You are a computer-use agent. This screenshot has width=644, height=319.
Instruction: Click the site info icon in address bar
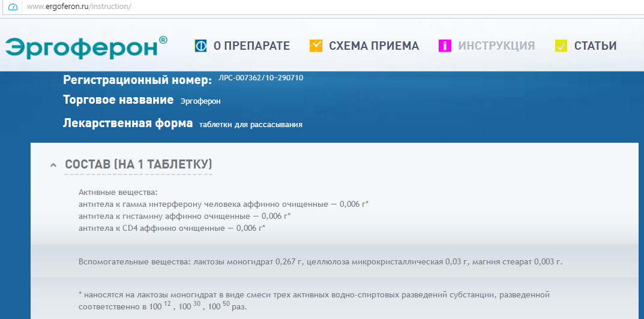(13, 7)
